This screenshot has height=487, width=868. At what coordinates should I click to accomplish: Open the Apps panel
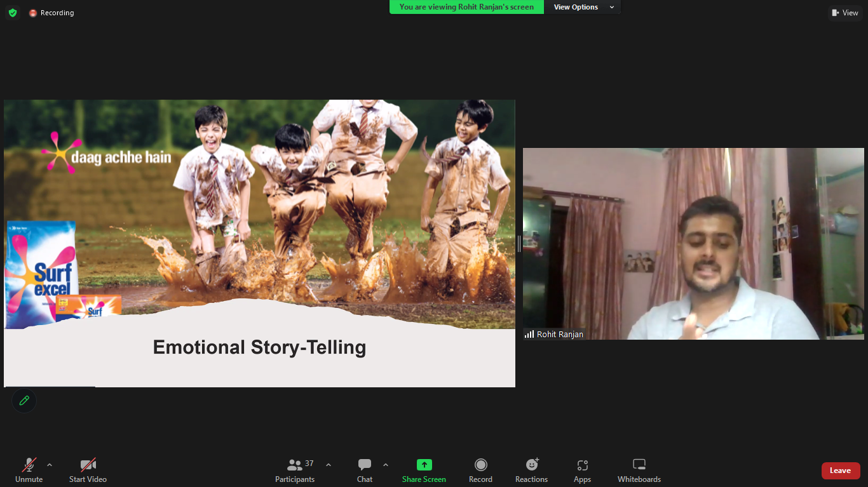tap(582, 470)
